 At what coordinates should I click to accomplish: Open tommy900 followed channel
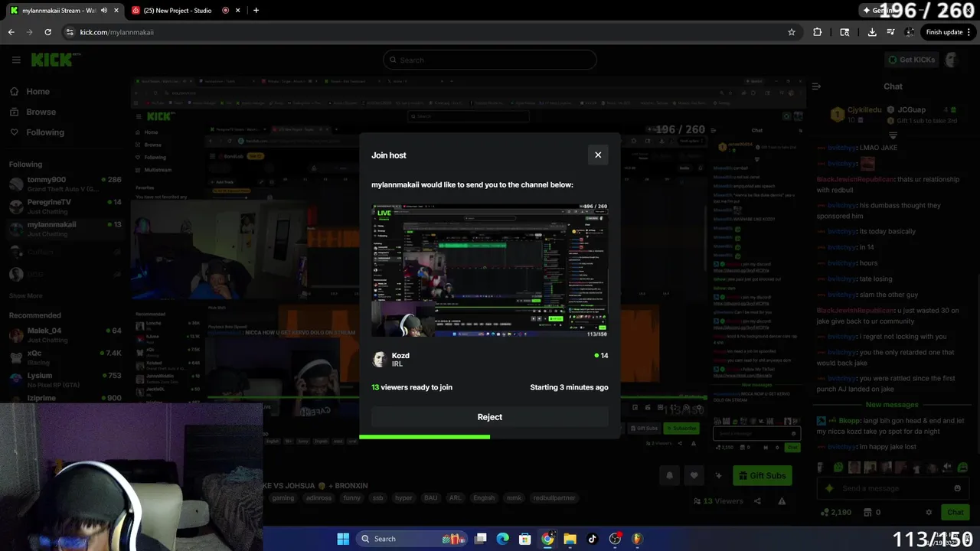click(65, 184)
